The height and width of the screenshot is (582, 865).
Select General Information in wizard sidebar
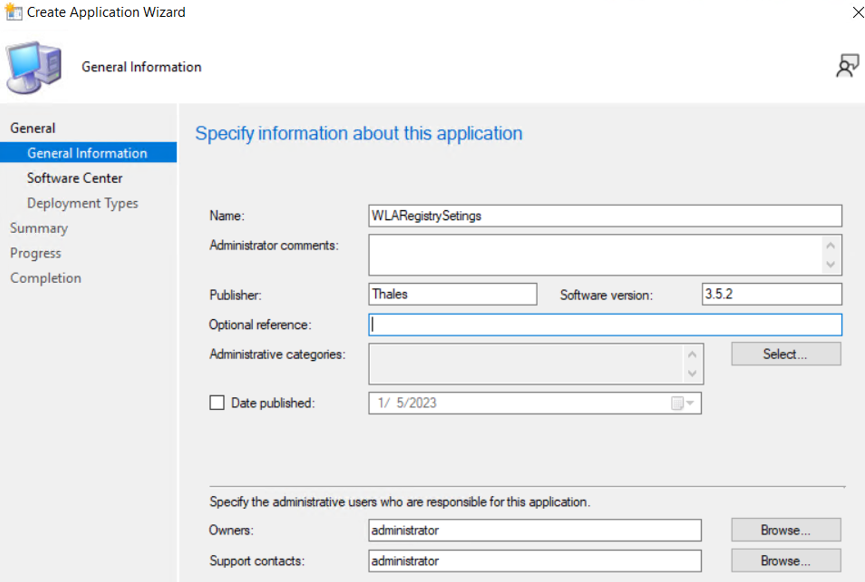(x=88, y=153)
